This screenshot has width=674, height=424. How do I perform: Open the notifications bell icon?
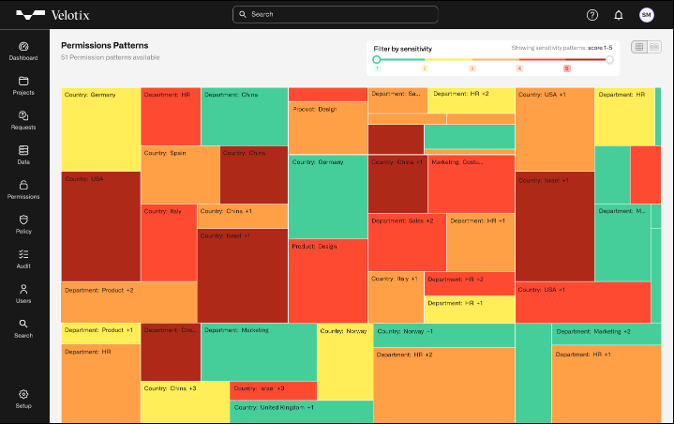tap(619, 15)
